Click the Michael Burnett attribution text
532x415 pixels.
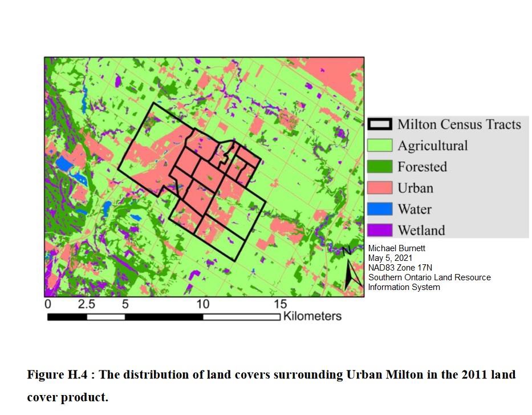tap(397, 248)
